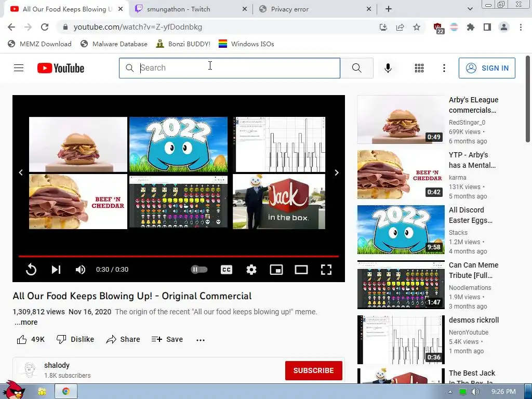Show next endscreen suggestions arrow

click(x=337, y=172)
